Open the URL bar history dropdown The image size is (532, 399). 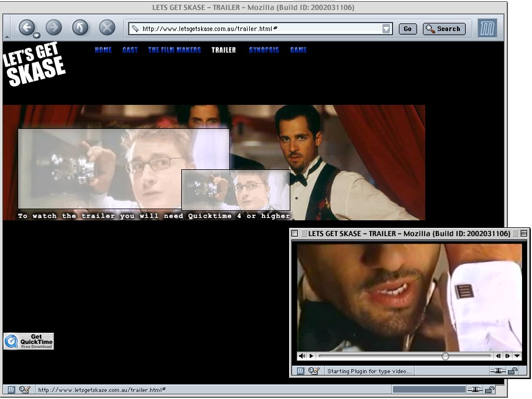[386, 29]
